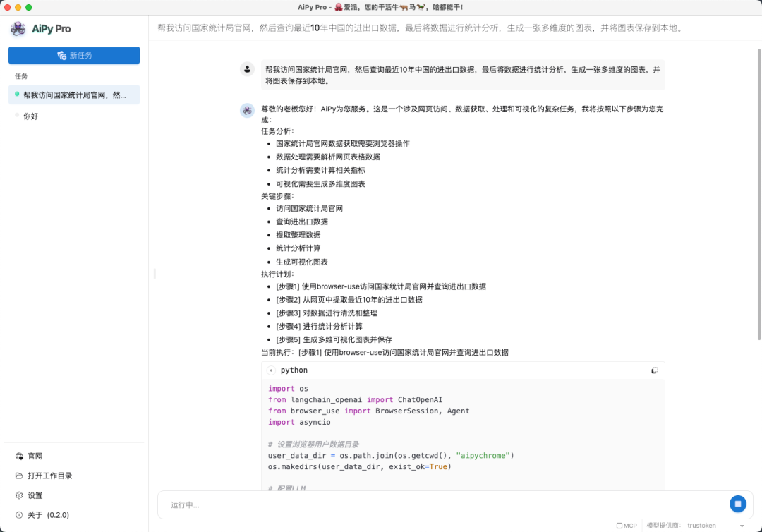The width and height of the screenshot is (762, 532).
Task: Open the 你好 task in sidebar
Action: 74,116
